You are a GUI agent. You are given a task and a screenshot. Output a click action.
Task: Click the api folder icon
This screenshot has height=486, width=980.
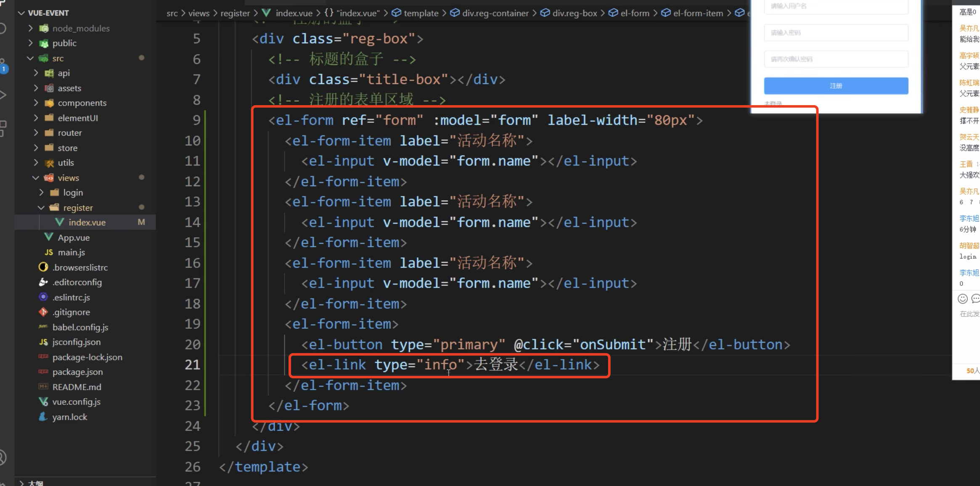(49, 73)
